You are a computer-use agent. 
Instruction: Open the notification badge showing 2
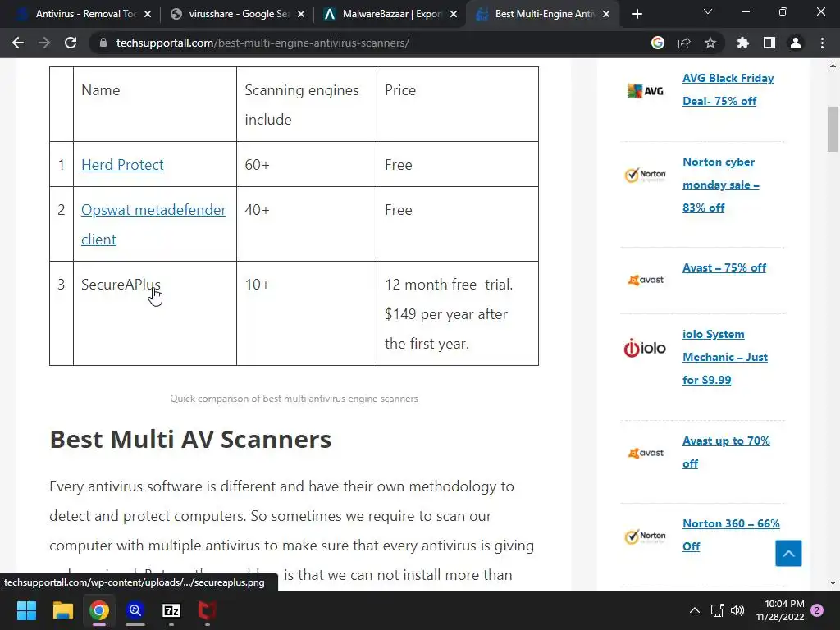[x=817, y=610]
